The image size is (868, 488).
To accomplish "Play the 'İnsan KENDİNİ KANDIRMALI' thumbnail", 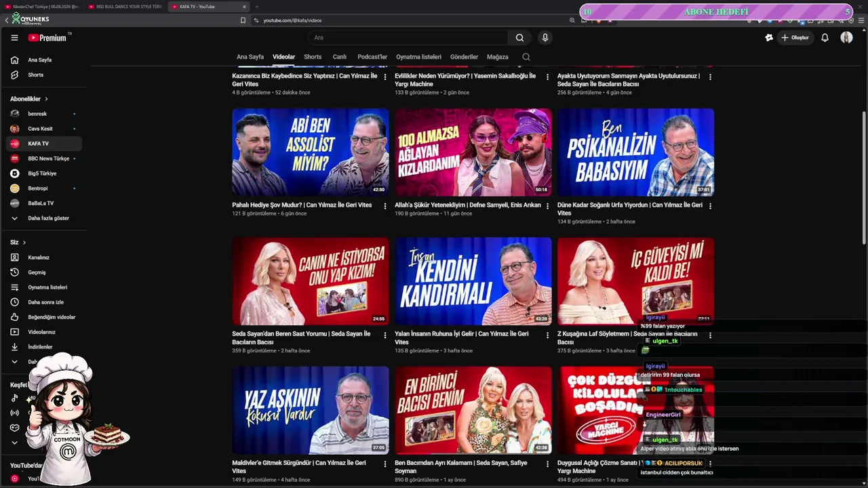I will click(473, 281).
